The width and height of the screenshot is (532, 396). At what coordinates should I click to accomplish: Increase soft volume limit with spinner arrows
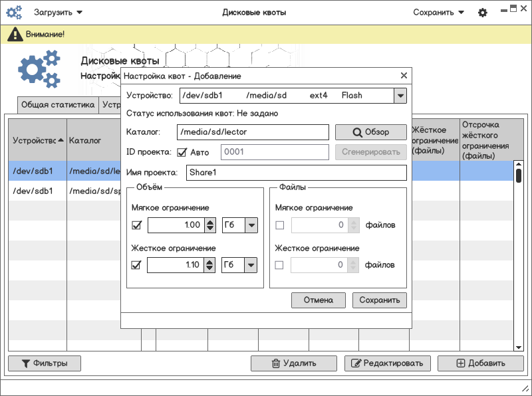click(209, 222)
